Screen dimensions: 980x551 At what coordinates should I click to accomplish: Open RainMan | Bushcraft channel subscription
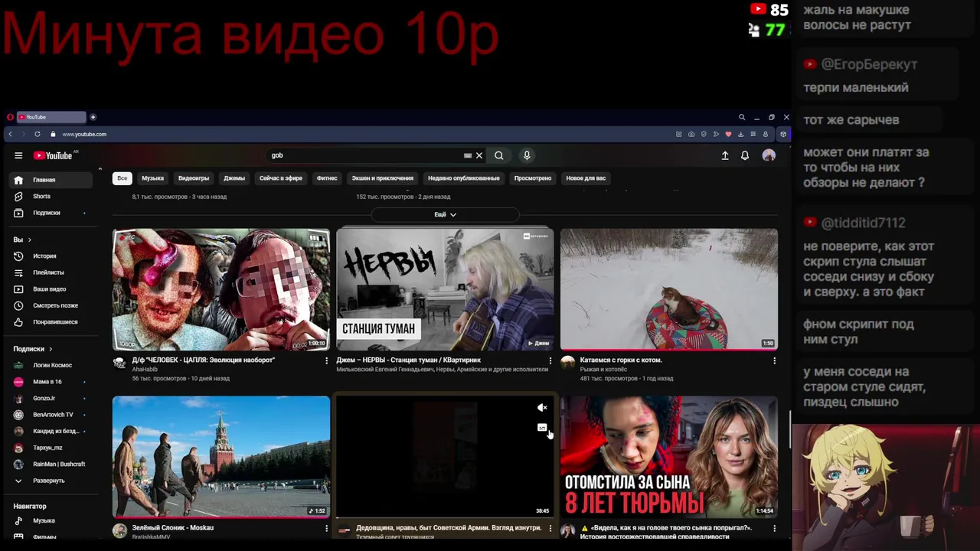pos(52,465)
